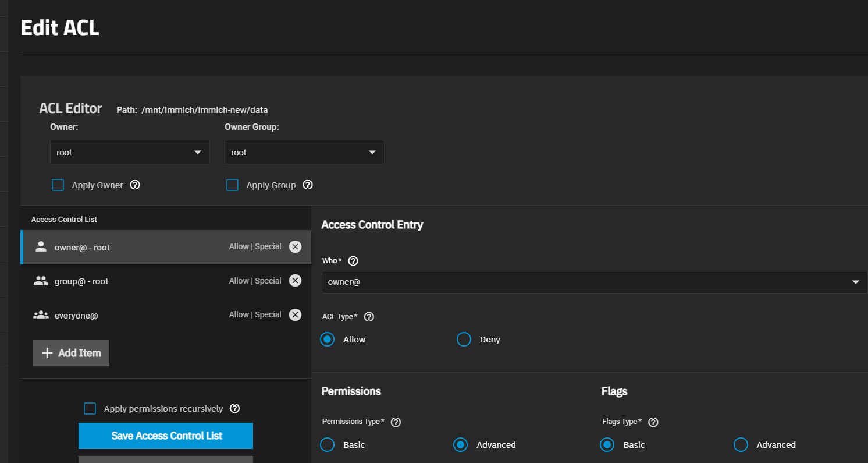
Task: Set Flags Type to Advanced
Action: (x=741, y=445)
